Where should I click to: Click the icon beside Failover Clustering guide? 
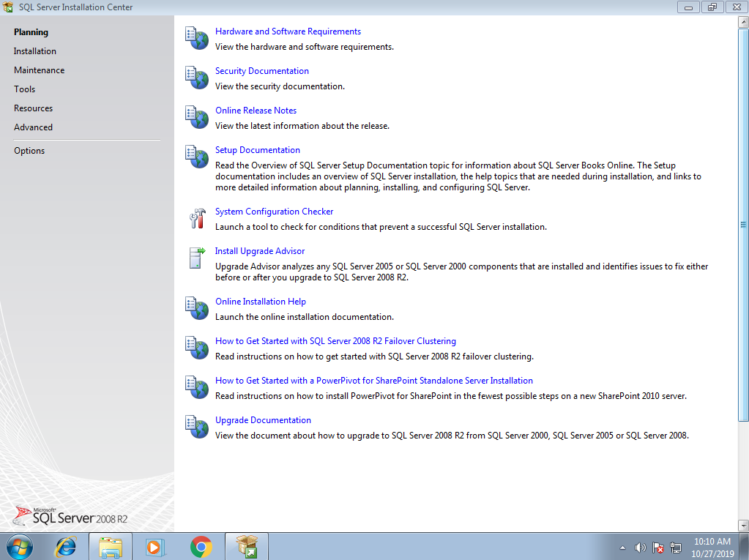[197, 348]
